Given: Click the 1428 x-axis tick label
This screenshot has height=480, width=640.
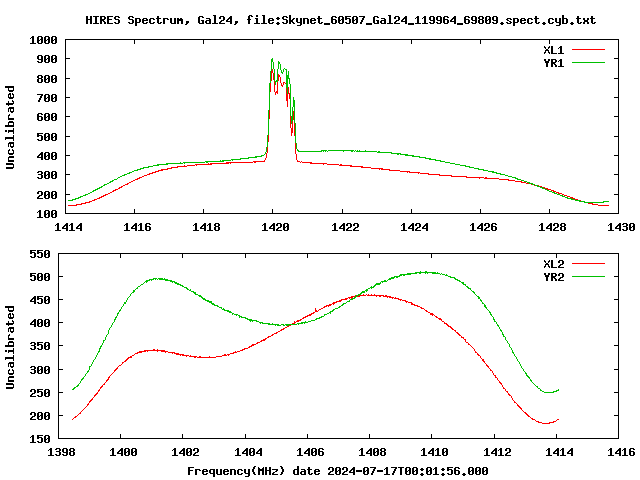Looking at the screenshot, I should (x=552, y=227).
